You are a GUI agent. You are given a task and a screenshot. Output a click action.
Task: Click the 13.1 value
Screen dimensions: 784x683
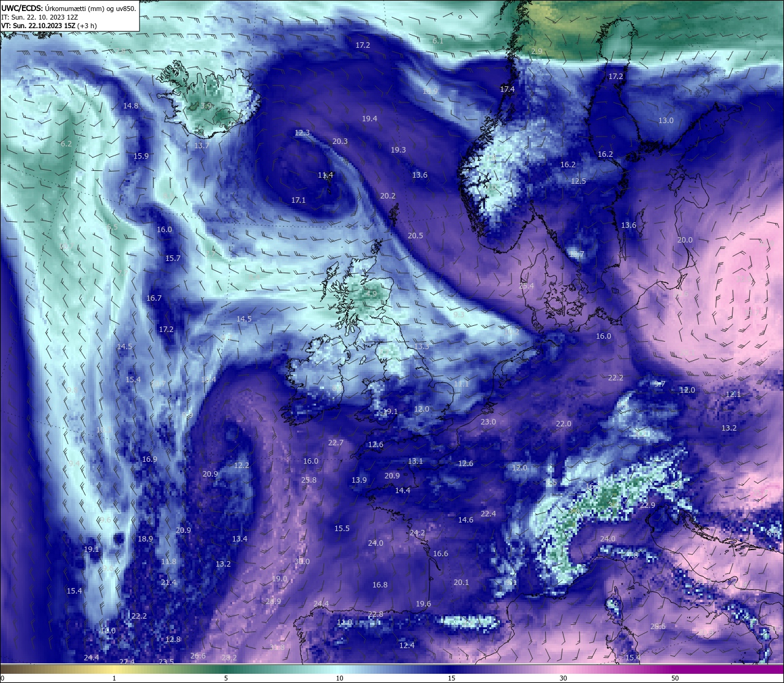coord(415,461)
